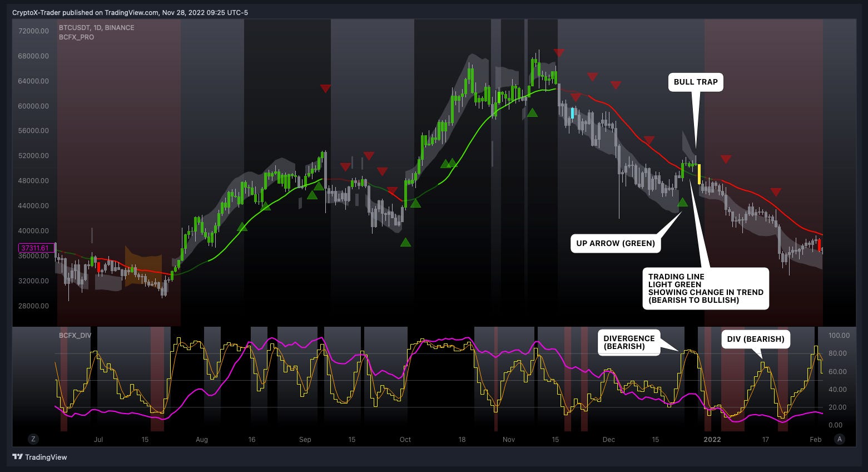The width and height of the screenshot is (868, 472).
Task: Click the green buy triangle under the August rally
Action: pyautogui.click(x=242, y=227)
